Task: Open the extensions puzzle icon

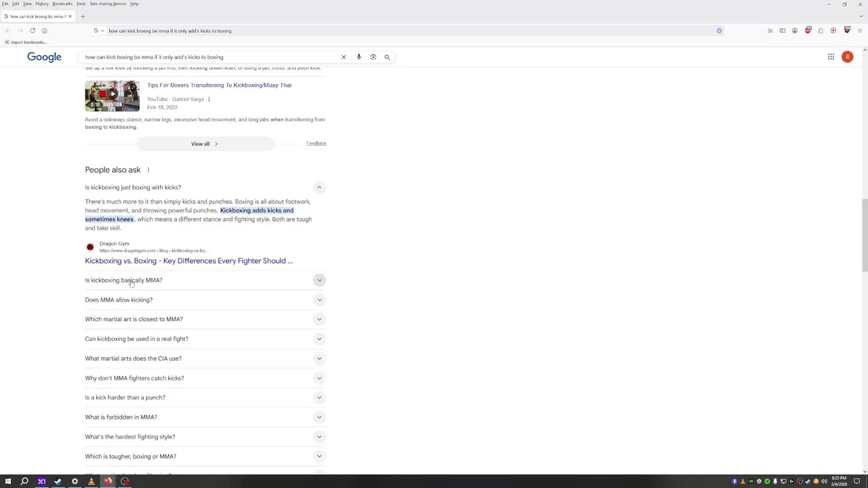Action: [x=821, y=30]
